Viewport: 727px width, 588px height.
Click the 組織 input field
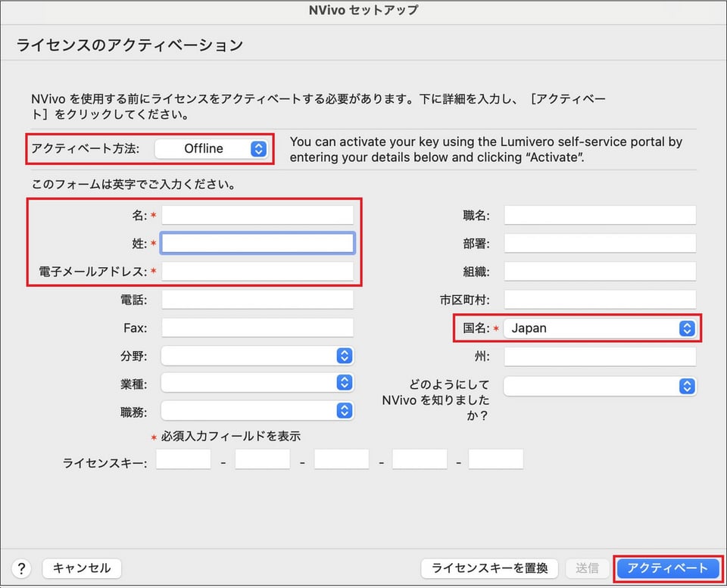tap(600, 272)
